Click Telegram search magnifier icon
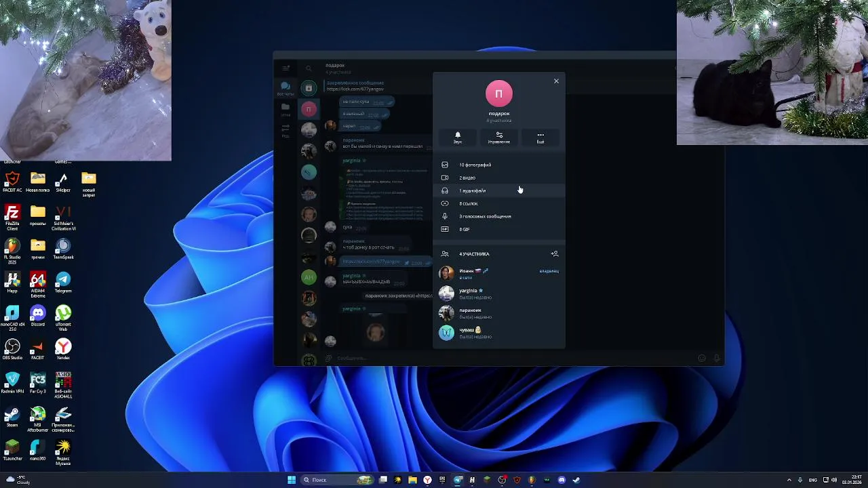The image size is (868, 488). [x=309, y=68]
